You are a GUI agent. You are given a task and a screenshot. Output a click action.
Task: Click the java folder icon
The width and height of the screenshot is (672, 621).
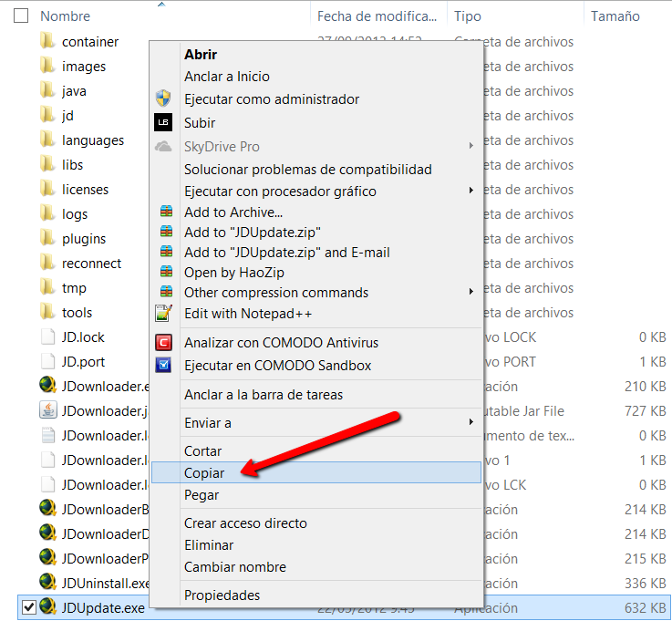pyautogui.click(x=47, y=90)
